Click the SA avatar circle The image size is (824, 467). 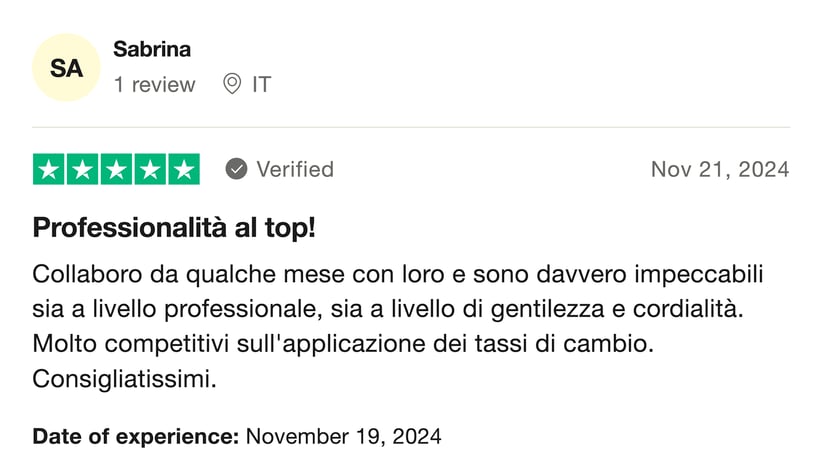[x=66, y=68]
